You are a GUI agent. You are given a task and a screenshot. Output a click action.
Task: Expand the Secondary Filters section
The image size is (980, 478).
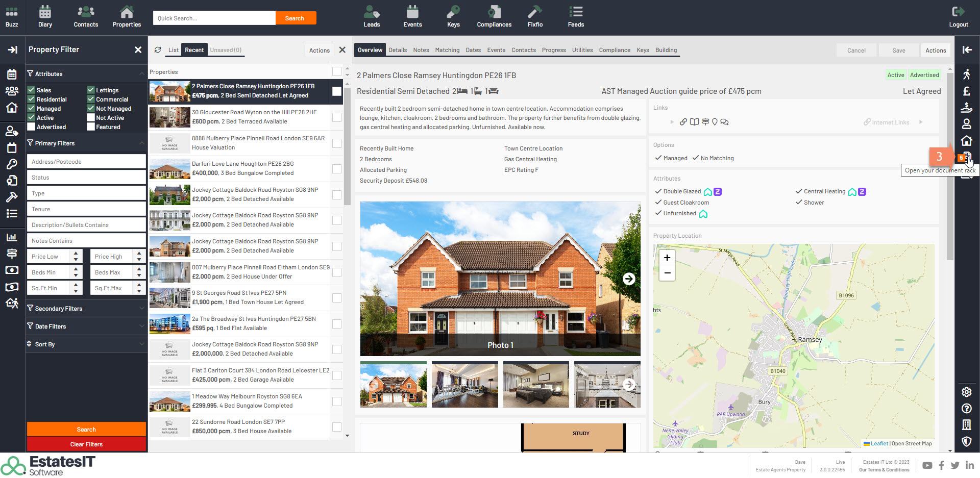pyautogui.click(x=86, y=309)
